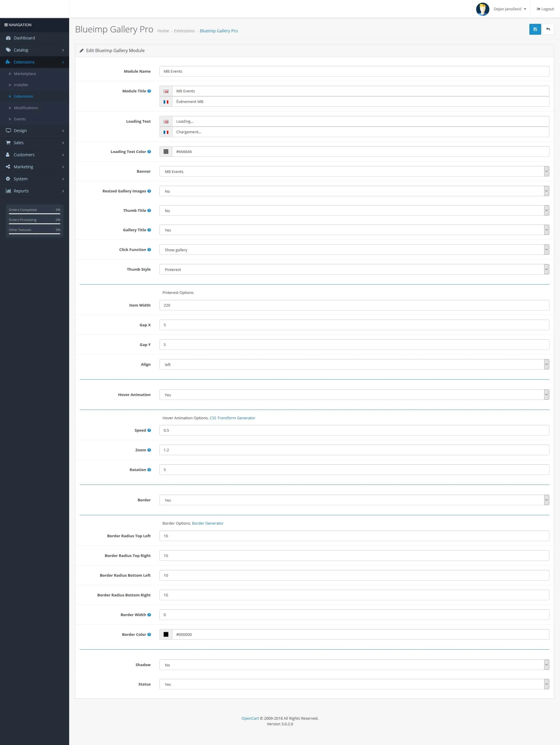Click the Navigation hamburger icon

click(x=6, y=25)
